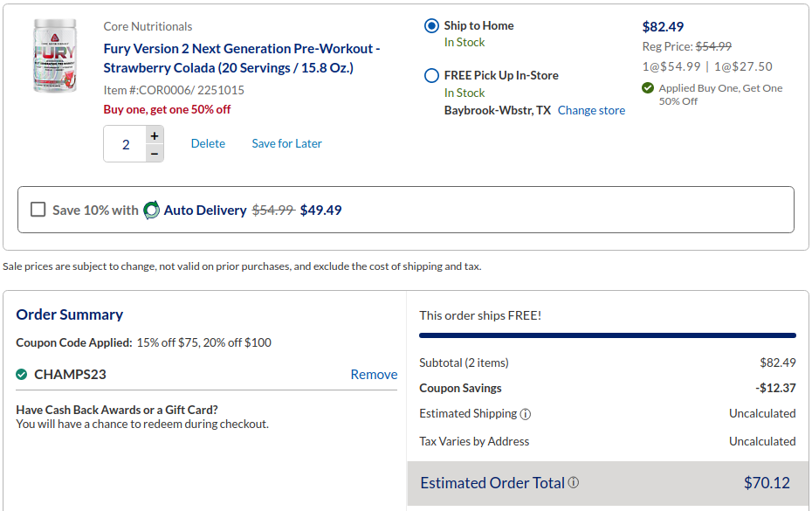812x511 pixels.
Task: Enable the Save 10% Auto Delivery checkbox
Action: click(38, 210)
